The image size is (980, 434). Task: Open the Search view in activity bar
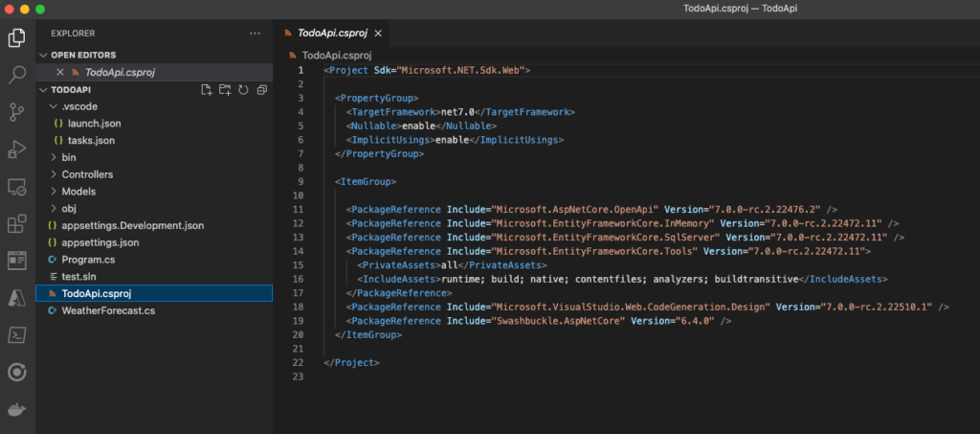click(x=17, y=75)
